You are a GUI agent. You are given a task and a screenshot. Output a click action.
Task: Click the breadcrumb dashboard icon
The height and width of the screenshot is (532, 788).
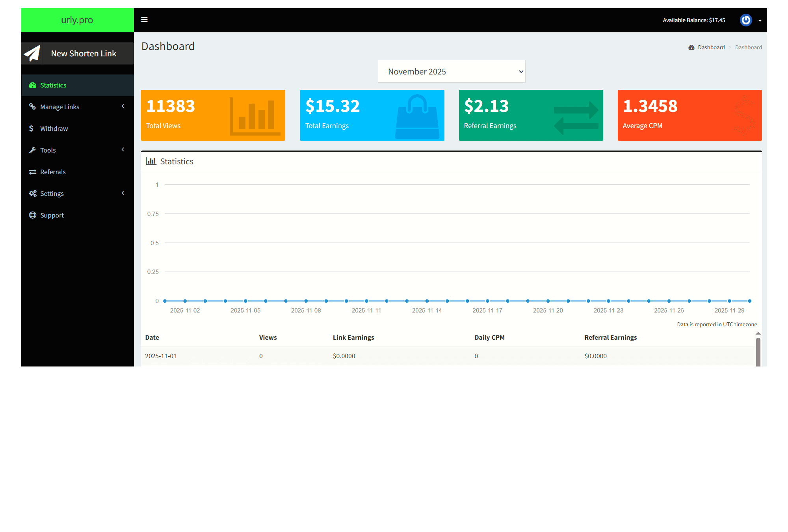click(x=691, y=47)
